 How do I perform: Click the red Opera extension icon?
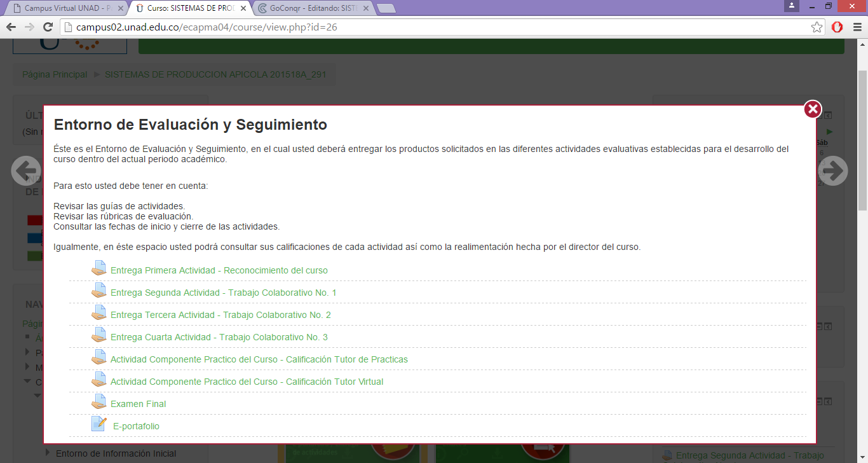pos(837,27)
